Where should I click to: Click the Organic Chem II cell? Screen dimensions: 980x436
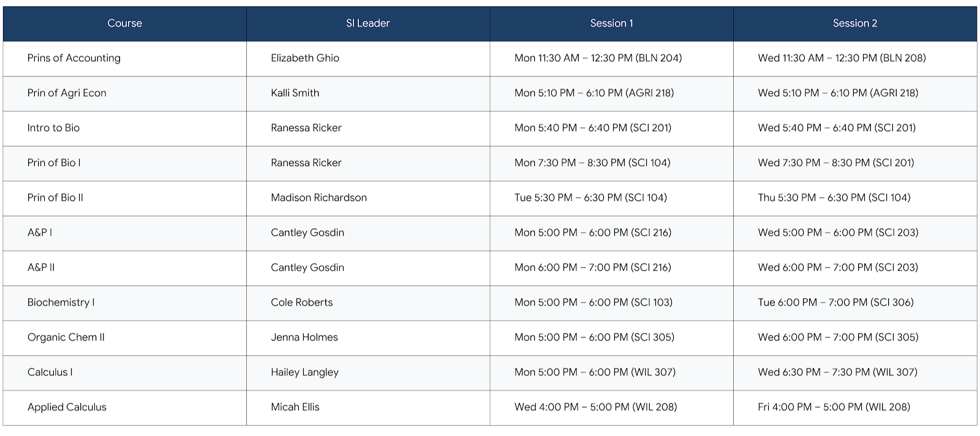(x=66, y=337)
